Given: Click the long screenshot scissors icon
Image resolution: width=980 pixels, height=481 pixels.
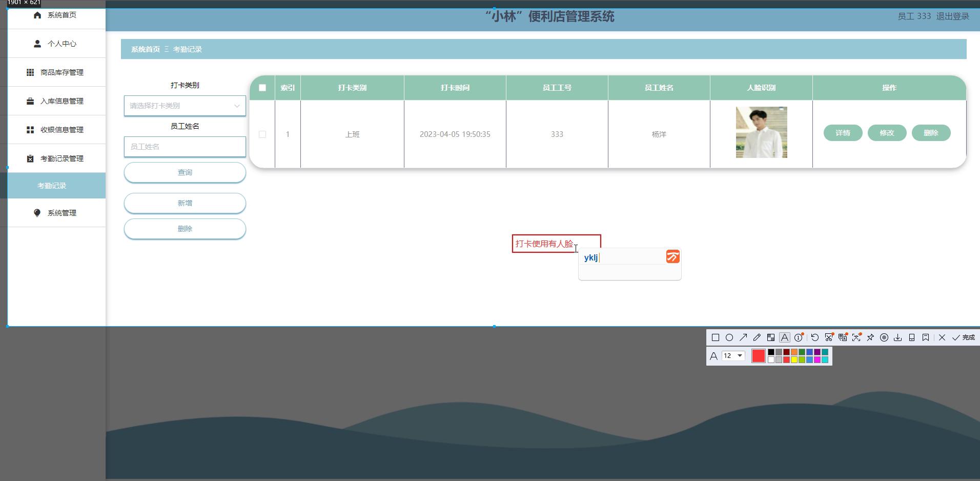Looking at the screenshot, I should [x=829, y=337].
